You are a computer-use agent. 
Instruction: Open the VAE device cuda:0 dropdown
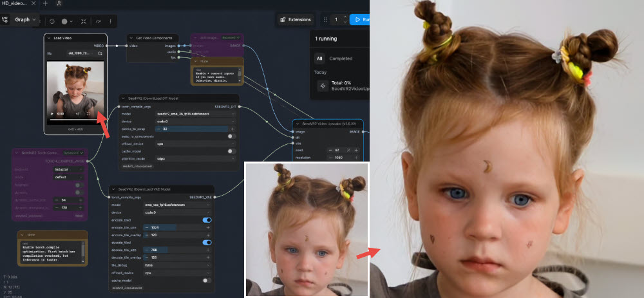point(177,212)
